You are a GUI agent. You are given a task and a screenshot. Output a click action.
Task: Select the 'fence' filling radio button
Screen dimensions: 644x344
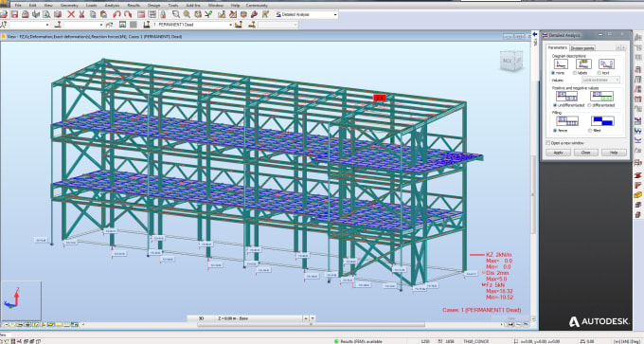pos(554,130)
